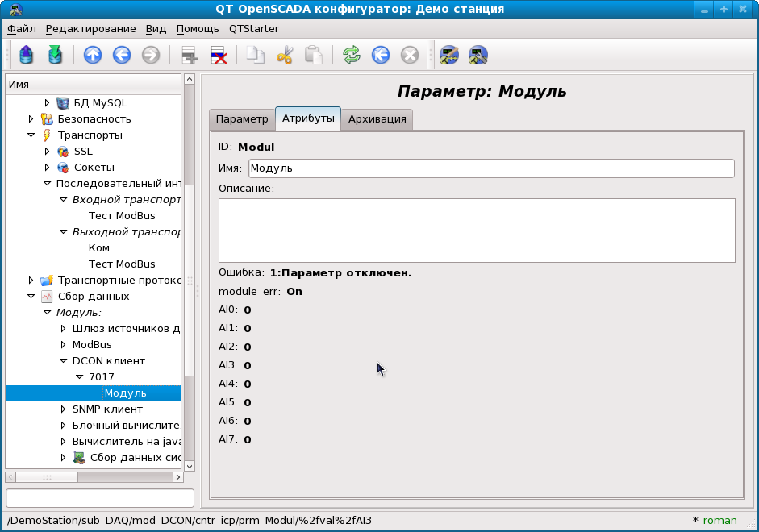Expand the SNMP клиент tree node
Image resolution: width=759 pixels, height=532 pixels.
click(64, 409)
